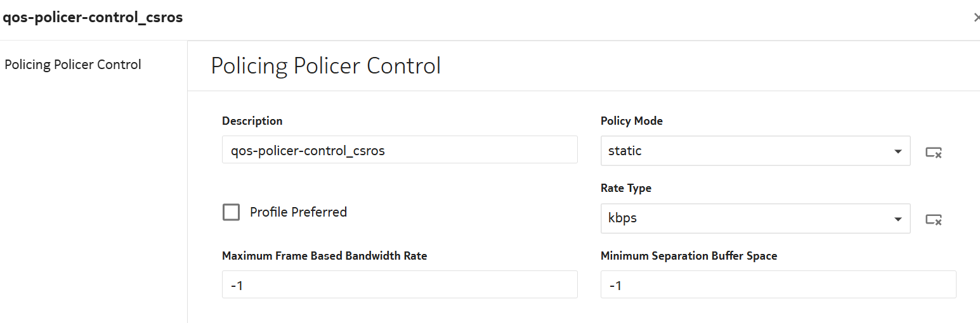Click the Maximum Frame Based Bandwidth Rate label

[x=324, y=256]
